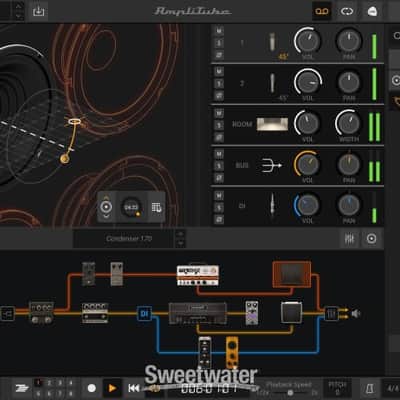This screenshot has height=400, width=400.
Task: Select the pedalboard unit on the yellow path
Action: [95, 313]
